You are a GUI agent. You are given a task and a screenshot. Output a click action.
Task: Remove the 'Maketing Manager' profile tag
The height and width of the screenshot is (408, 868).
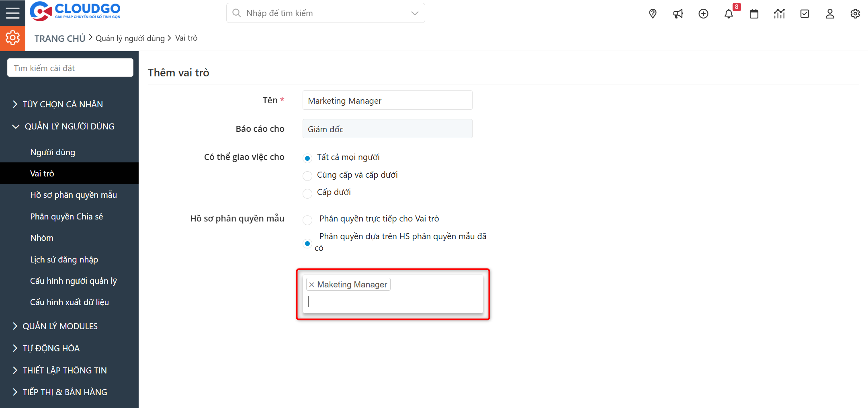pyautogui.click(x=312, y=285)
